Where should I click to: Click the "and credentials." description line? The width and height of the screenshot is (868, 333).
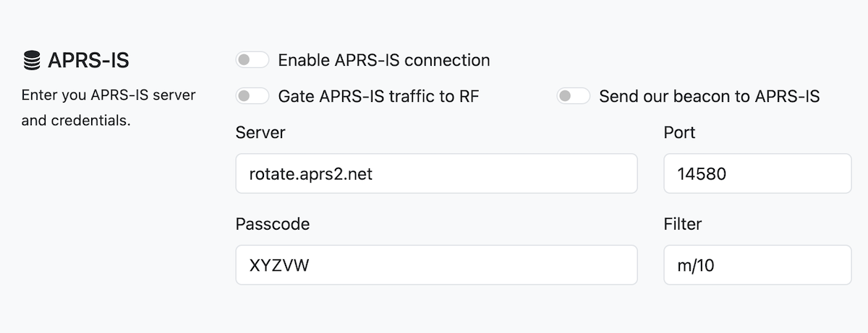[76, 121]
